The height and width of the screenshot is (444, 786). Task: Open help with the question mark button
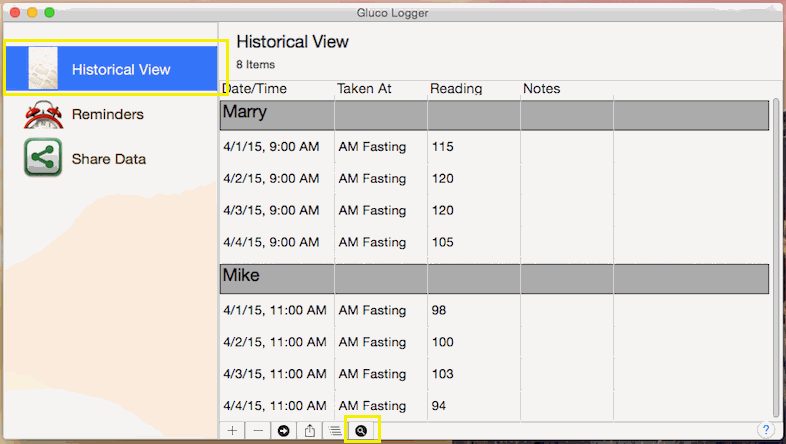pos(766,430)
